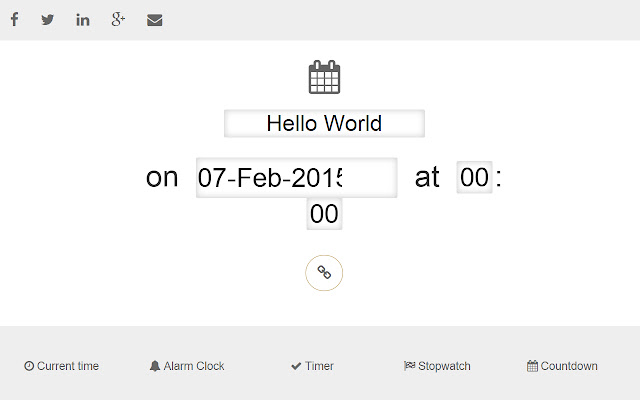Viewport: 640px width, 400px height.
Task: Send by email using the envelope icon
Action: [154, 20]
